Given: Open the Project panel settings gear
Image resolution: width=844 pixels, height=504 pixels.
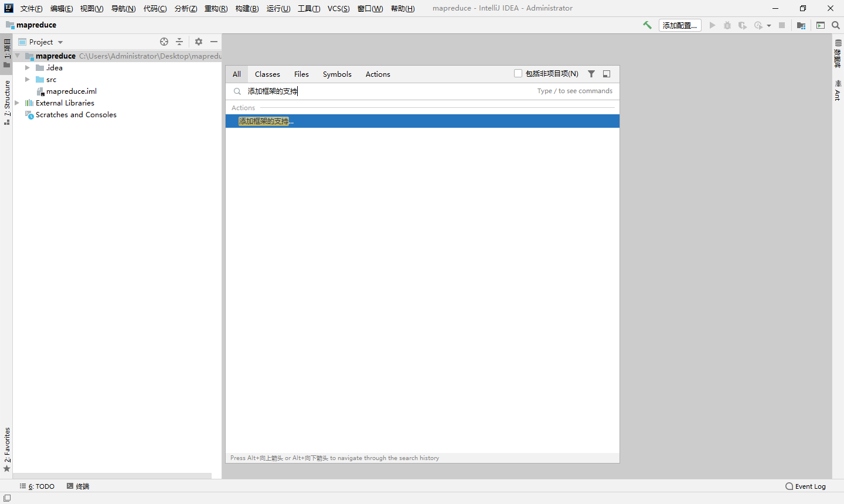Looking at the screenshot, I should pyautogui.click(x=199, y=42).
